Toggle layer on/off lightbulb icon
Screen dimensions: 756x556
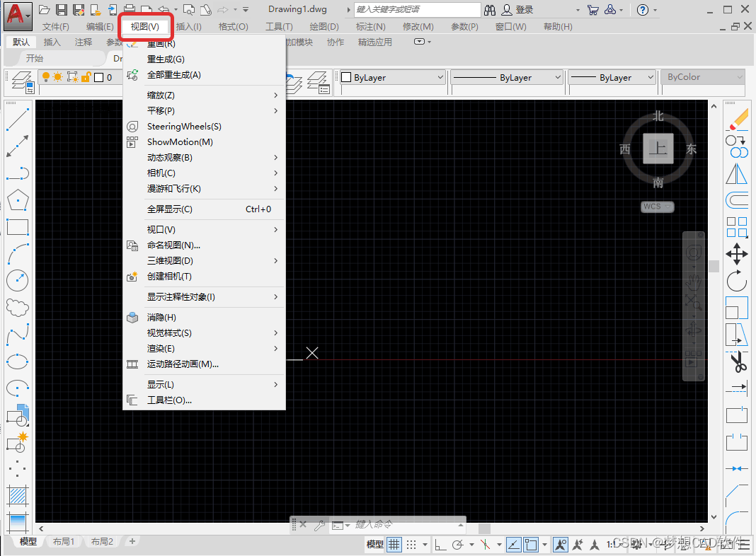46,77
